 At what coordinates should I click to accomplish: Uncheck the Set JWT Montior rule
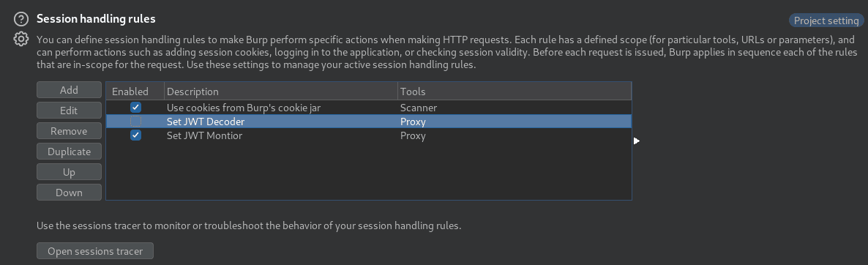135,135
